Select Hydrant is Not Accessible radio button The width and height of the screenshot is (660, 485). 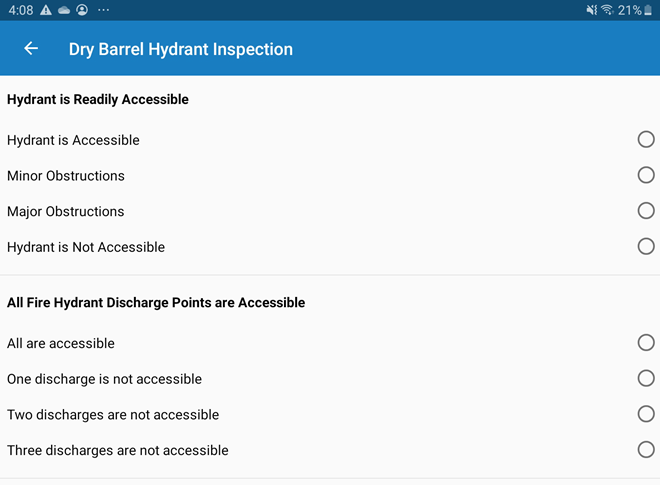pyautogui.click(x=646, y=246)
